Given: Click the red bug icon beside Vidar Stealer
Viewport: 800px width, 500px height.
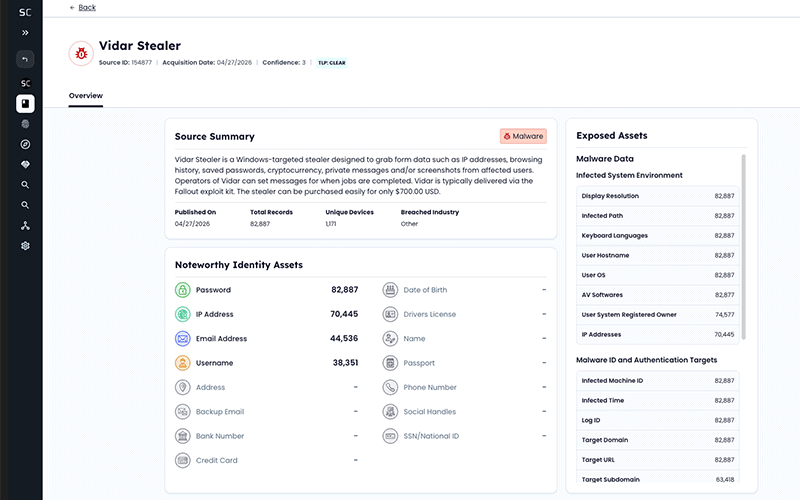Looking at the screenshot, I should click(81, 54).
